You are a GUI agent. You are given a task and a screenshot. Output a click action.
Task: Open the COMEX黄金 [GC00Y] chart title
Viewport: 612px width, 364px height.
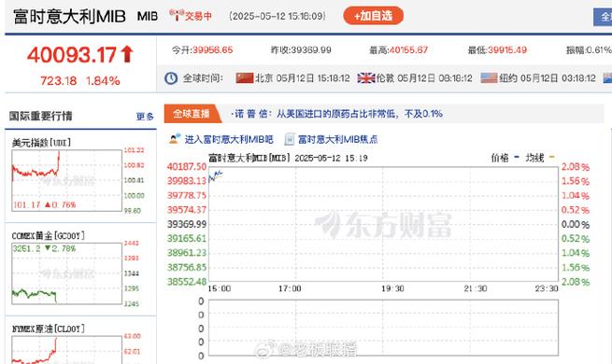[48, 236]
